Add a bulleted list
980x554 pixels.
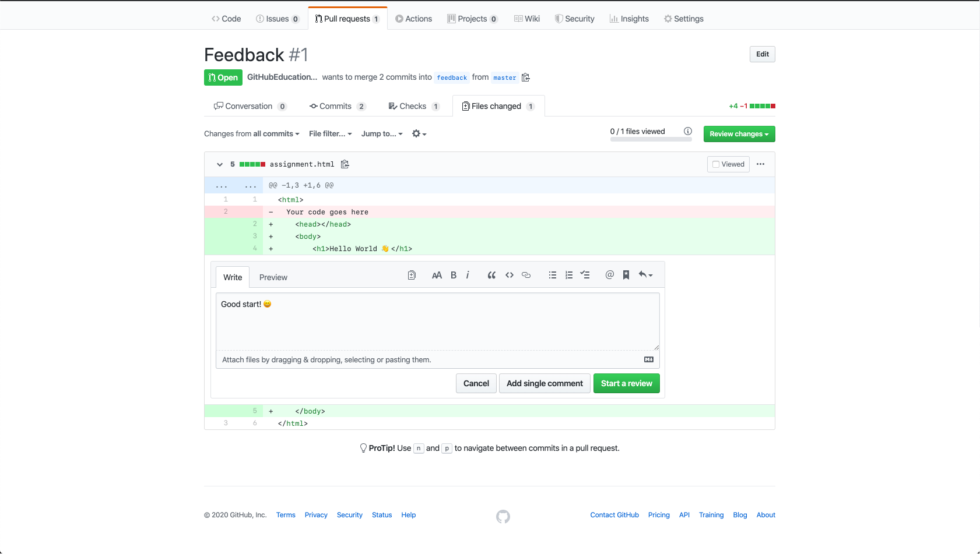click(553, 276)
